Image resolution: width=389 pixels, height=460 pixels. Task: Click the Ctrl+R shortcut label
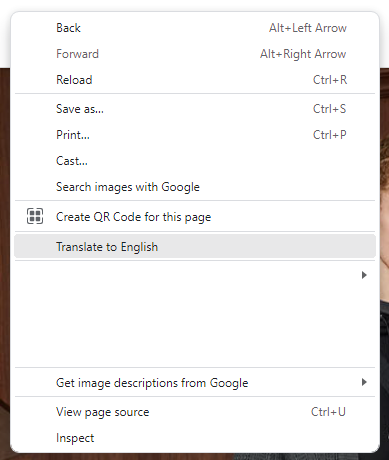pyautogui.click(x=330, y=80)
